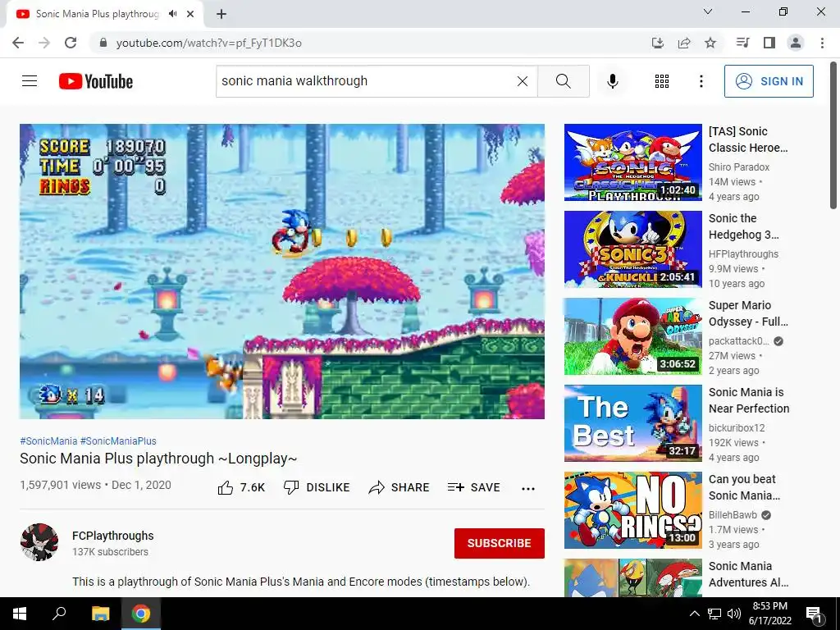Click HFPlaythroughs channel name

[743, 254]
